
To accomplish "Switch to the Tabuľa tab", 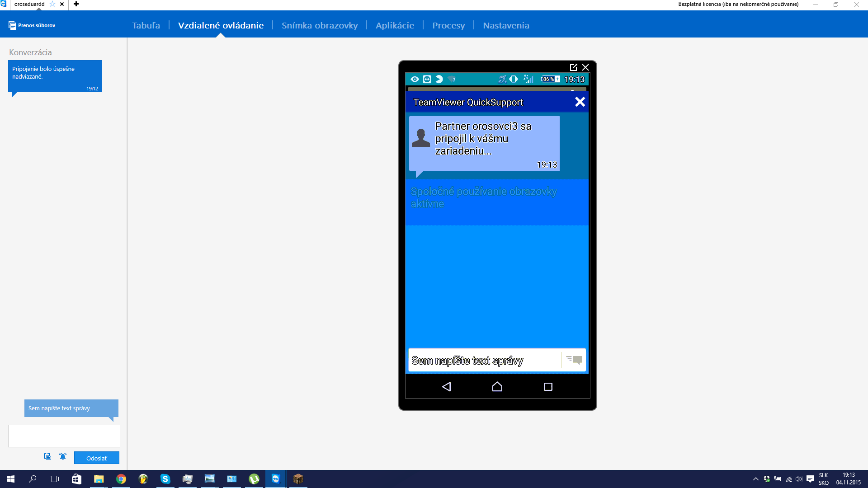I will (146, 25).
